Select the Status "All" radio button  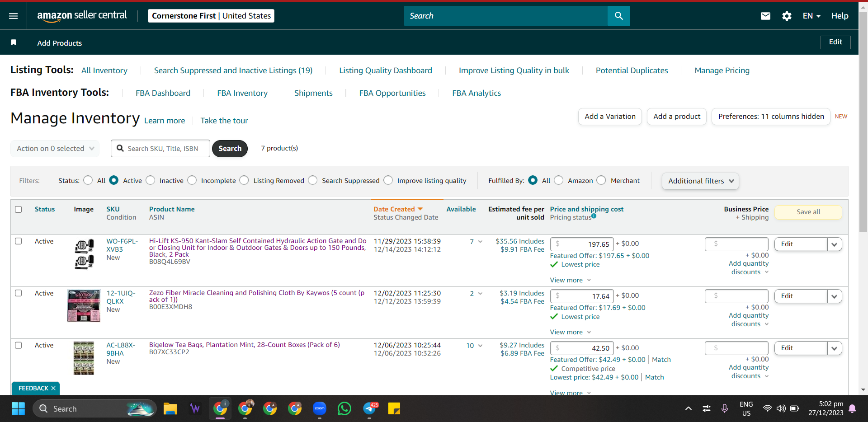tap(88, 180)
